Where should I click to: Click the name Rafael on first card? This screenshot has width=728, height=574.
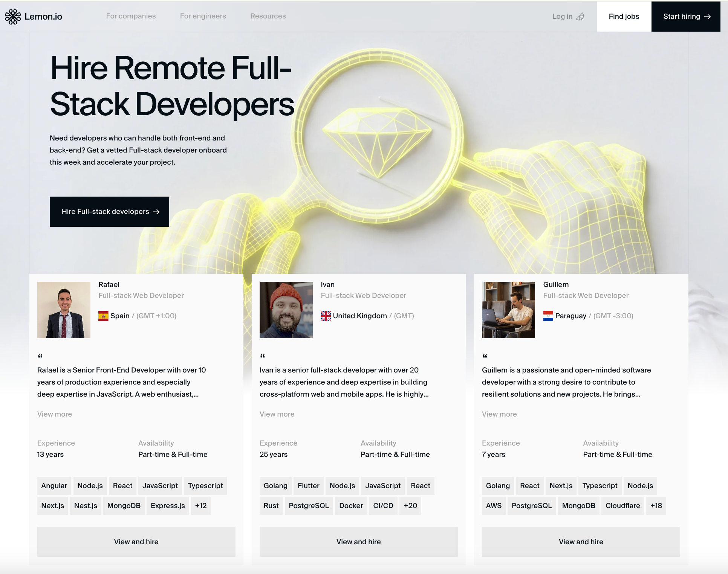coord(109,285)
